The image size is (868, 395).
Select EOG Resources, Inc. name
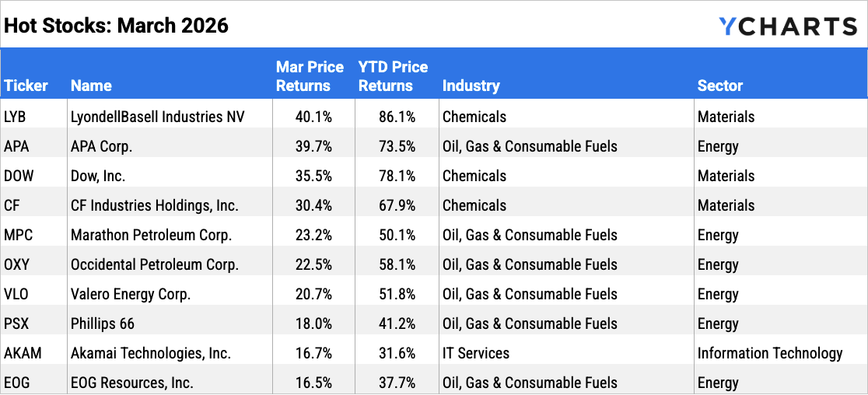pyautogui.click(x=131, y=383)
